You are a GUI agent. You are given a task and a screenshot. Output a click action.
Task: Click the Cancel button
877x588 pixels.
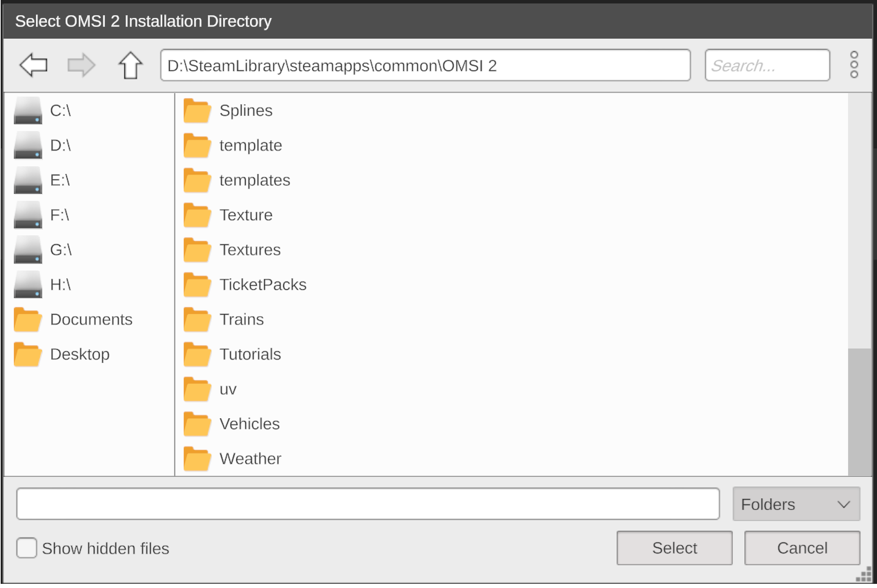pos(802,548)
